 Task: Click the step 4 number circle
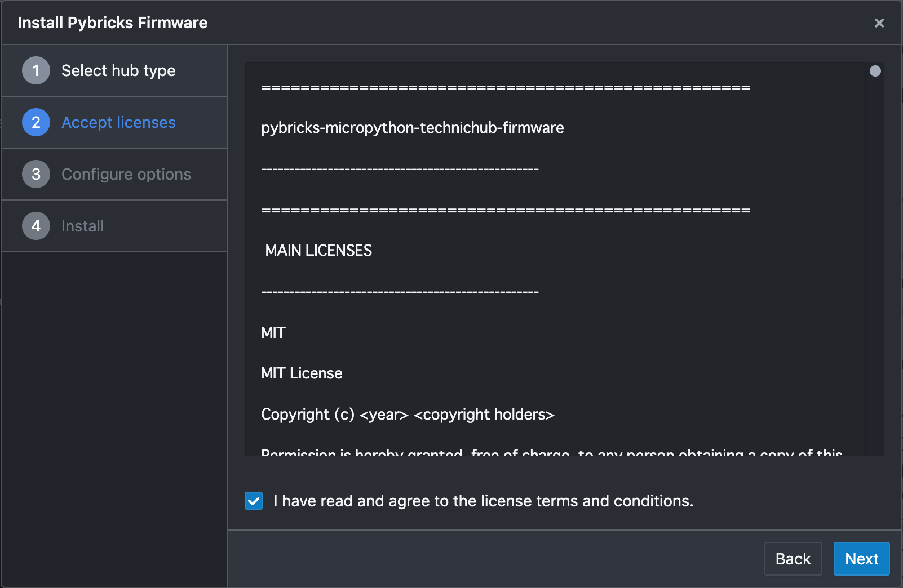coord(36,226)
